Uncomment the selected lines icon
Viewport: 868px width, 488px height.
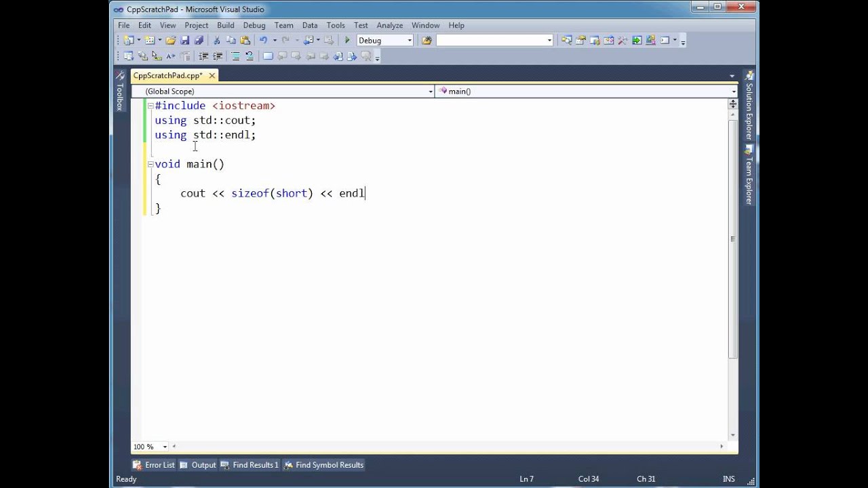[x=250, y=56]
